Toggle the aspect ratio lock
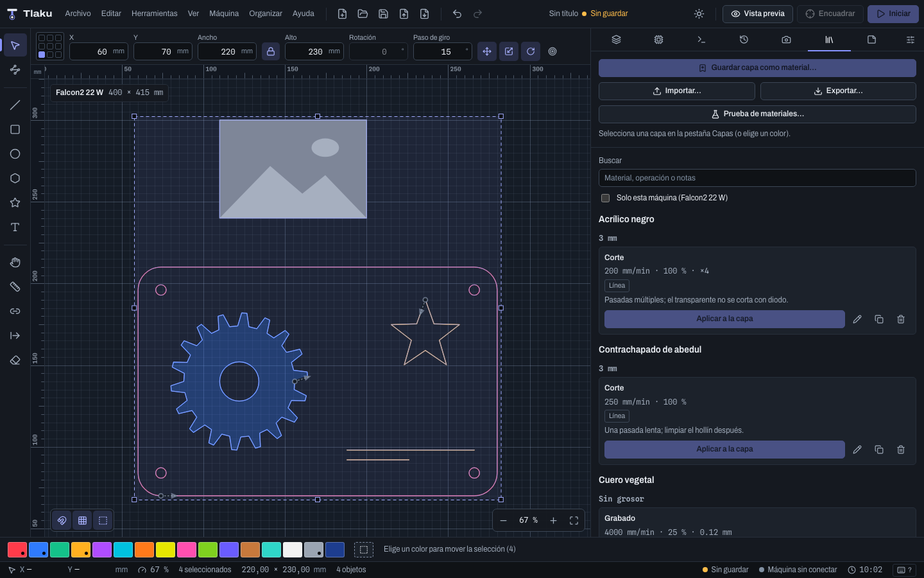This screenshot has height=578, width=924. tap(271, 51)
